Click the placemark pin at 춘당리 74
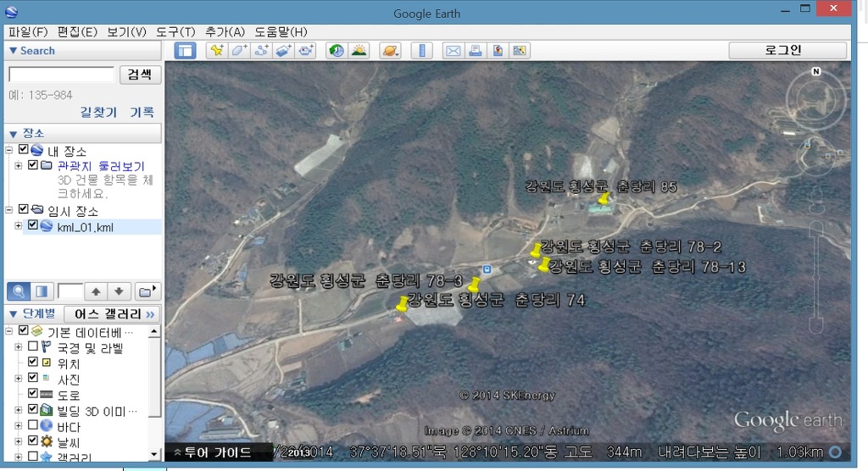 coord(403,303)
